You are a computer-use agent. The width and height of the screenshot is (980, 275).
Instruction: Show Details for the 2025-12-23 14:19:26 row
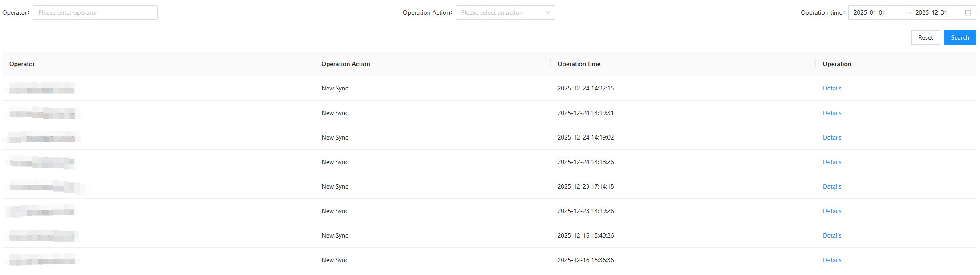tap(832, 211)
